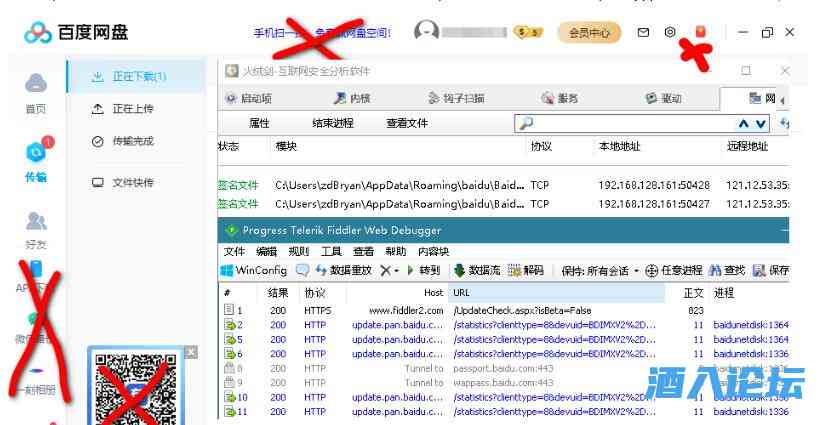Click the 查找 find toolbar button
Screen dimensions: 819x425
727,270
